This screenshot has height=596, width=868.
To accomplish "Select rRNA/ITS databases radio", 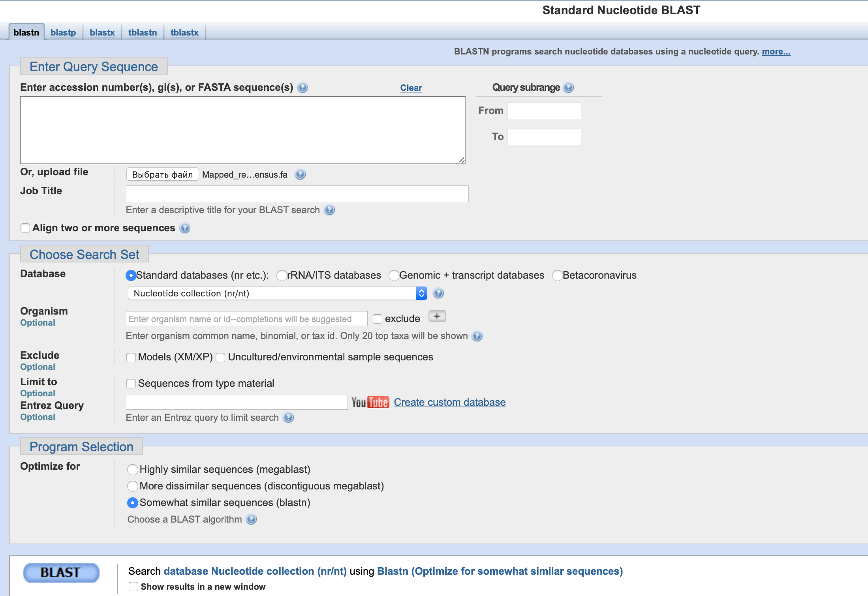I will tap(282, 276).
